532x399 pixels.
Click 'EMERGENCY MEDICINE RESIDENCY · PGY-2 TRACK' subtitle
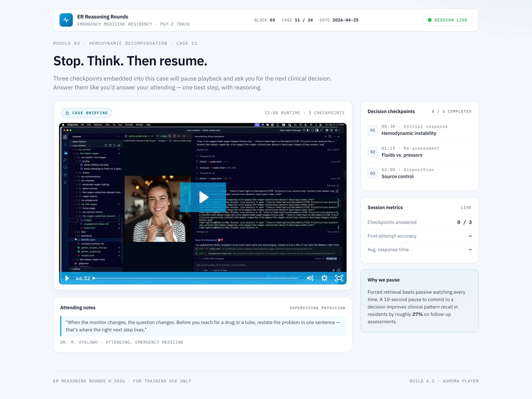click(x=134, y=24)
